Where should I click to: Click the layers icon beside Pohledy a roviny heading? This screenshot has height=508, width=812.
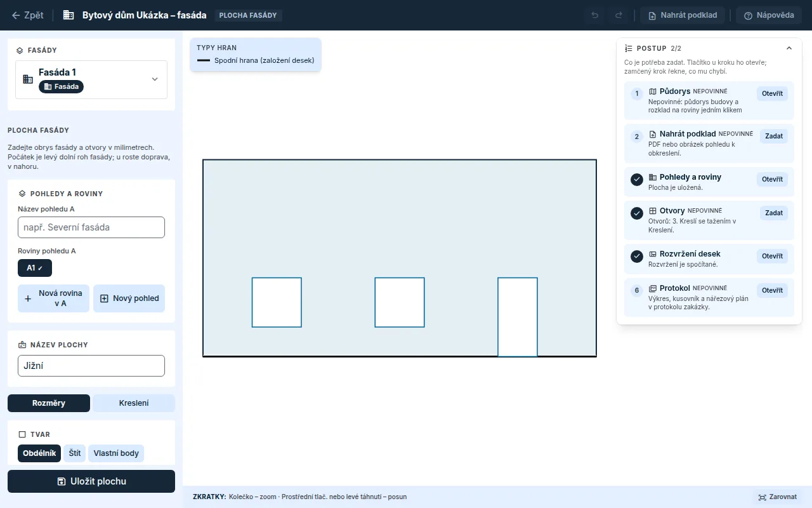[22, 194]
